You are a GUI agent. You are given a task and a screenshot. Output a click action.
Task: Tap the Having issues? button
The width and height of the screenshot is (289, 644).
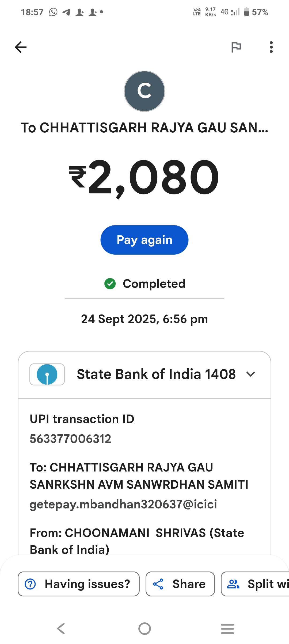click(x=79, y=584)
